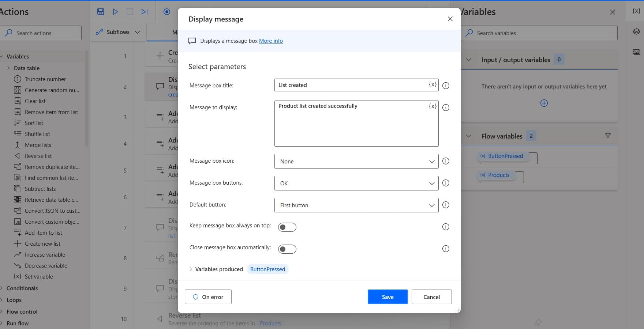Follow the More info link
644x329 pixels.
(271, 41)
